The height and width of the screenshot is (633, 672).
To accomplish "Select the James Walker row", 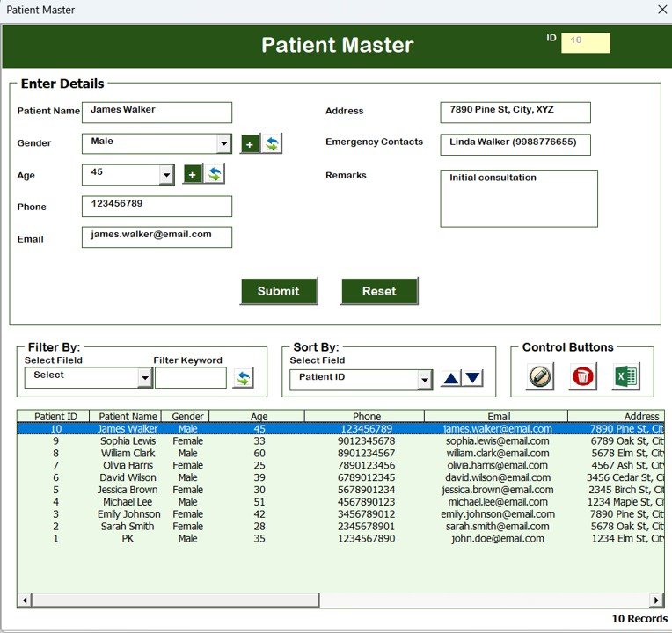I will 340,429.
